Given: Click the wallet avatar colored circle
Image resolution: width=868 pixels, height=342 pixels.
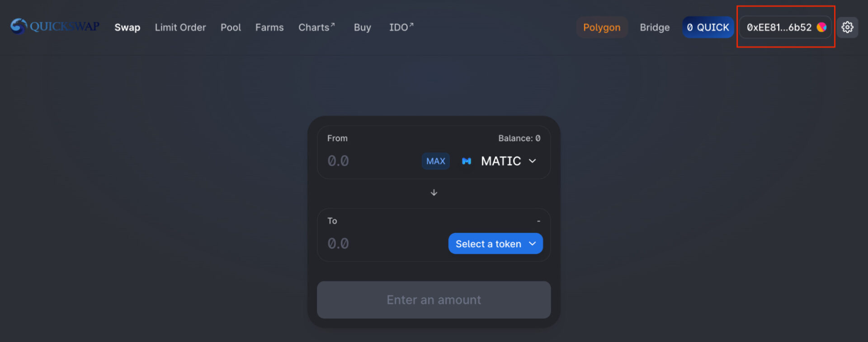Looking at the screenshot, I should click(x=821, y=27).
